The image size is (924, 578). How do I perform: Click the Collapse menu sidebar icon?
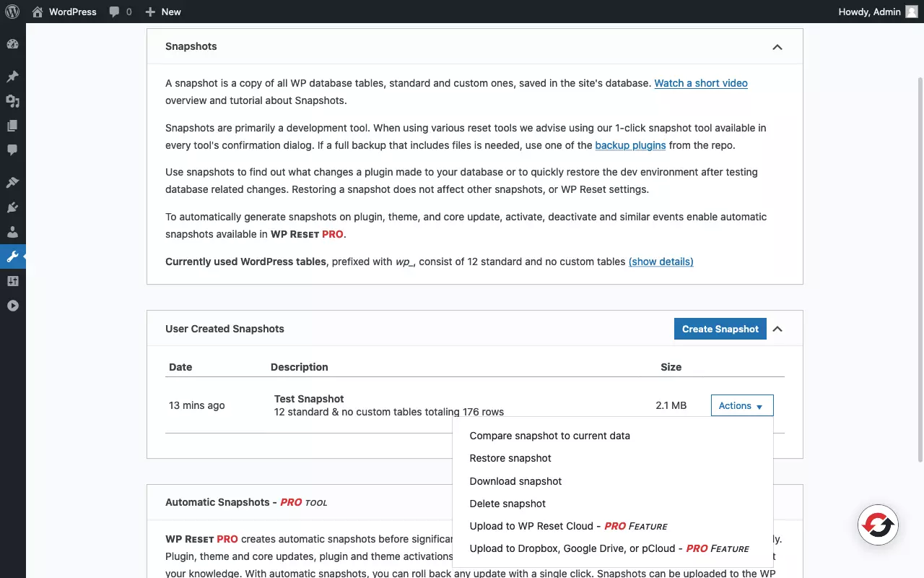pyautogui.click(x=12, y=306)
